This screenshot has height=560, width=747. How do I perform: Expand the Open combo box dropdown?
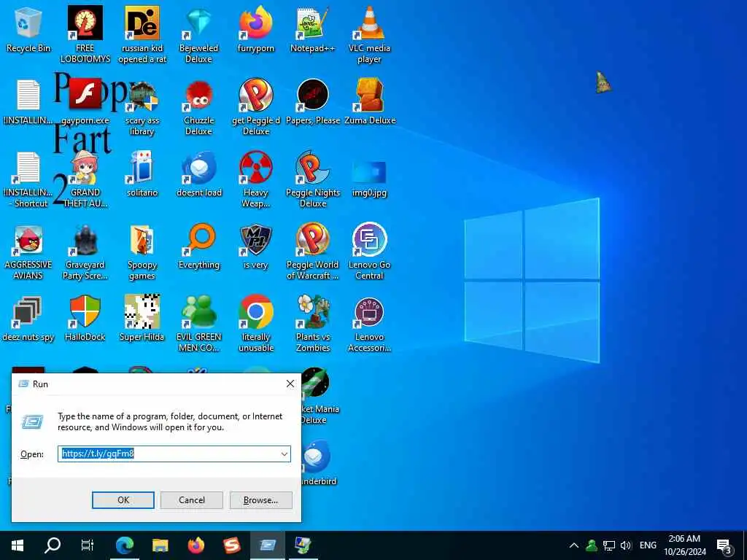pyautogui.click(x=285, y=454)
